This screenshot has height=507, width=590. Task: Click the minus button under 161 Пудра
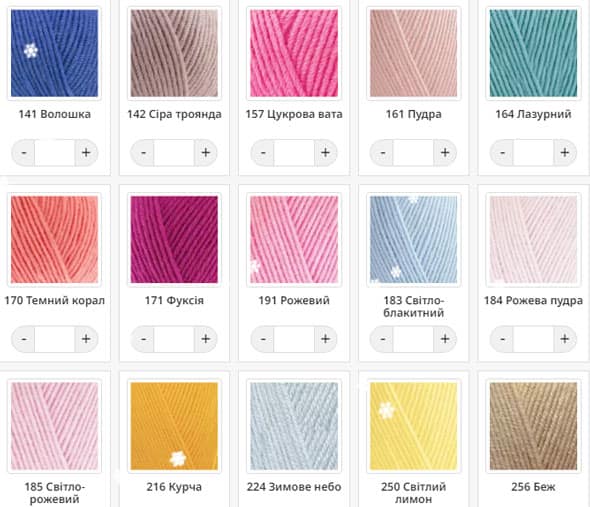[382, 152]
